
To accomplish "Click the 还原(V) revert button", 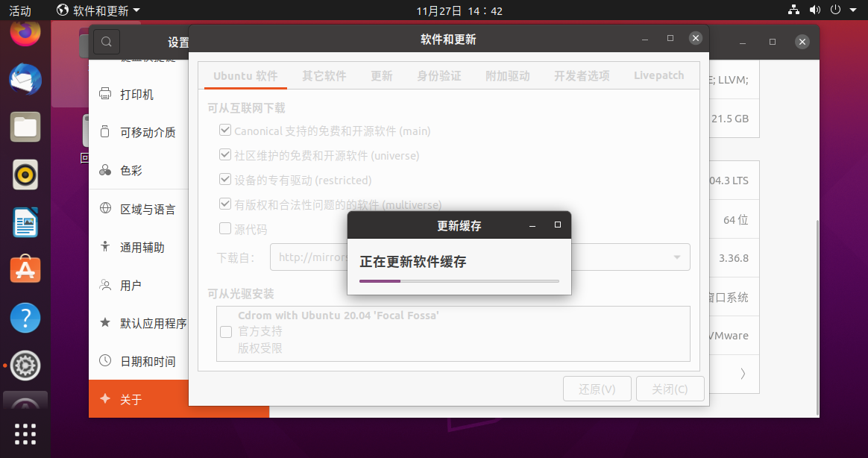I will click(x=597, y=389).
